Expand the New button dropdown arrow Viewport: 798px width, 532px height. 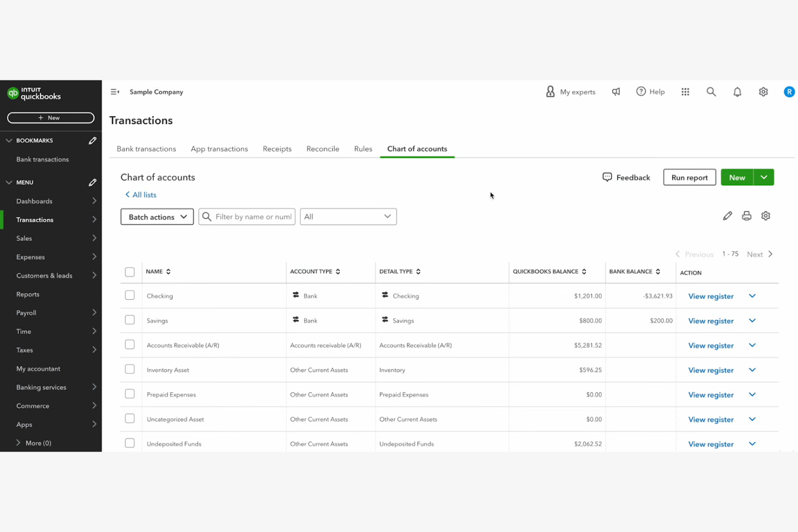click(x=763, y=177)
